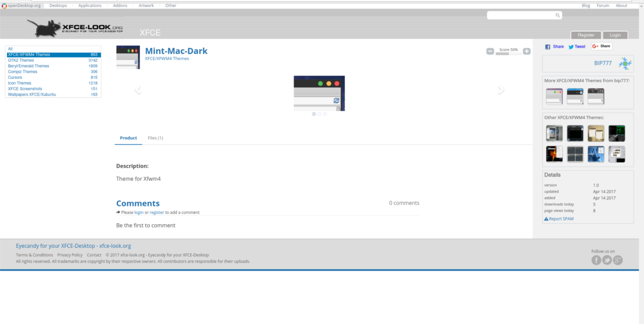This screenshot has height=324, width=644.
Task: Open the Addons menu
Action: point(121,5)
